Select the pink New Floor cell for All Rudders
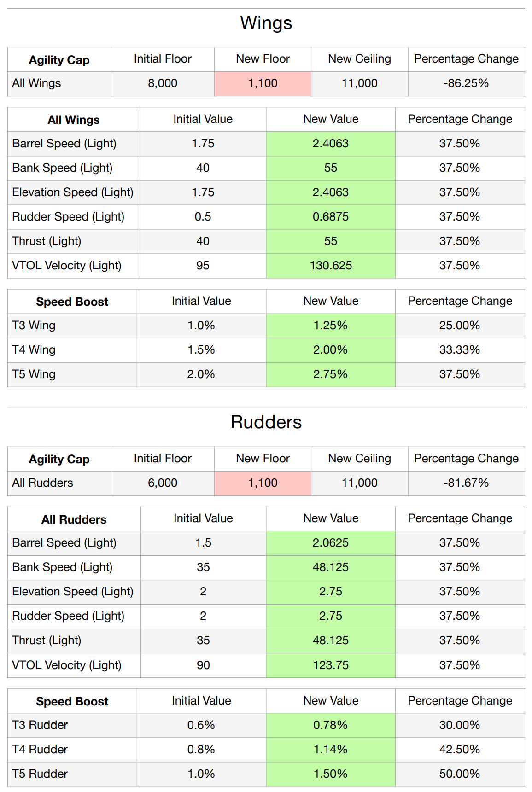 click(263, 483)
